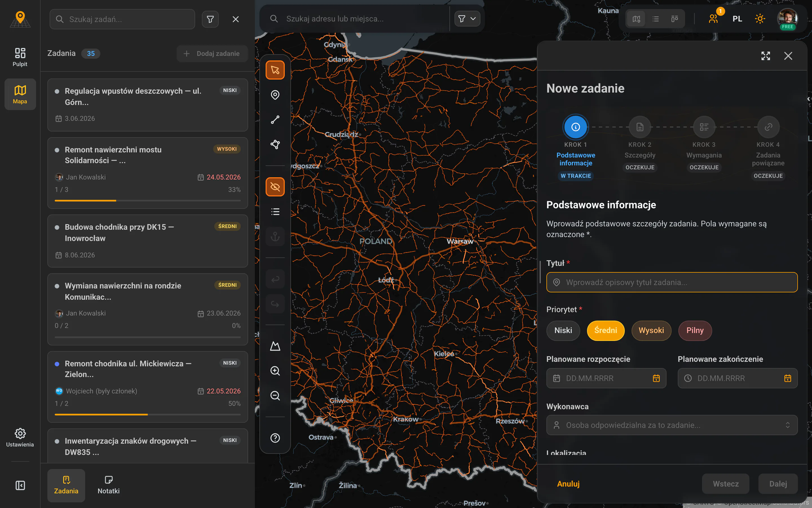
Task: Click 33% progress bar of mostu task
Action: click(148, 201)
